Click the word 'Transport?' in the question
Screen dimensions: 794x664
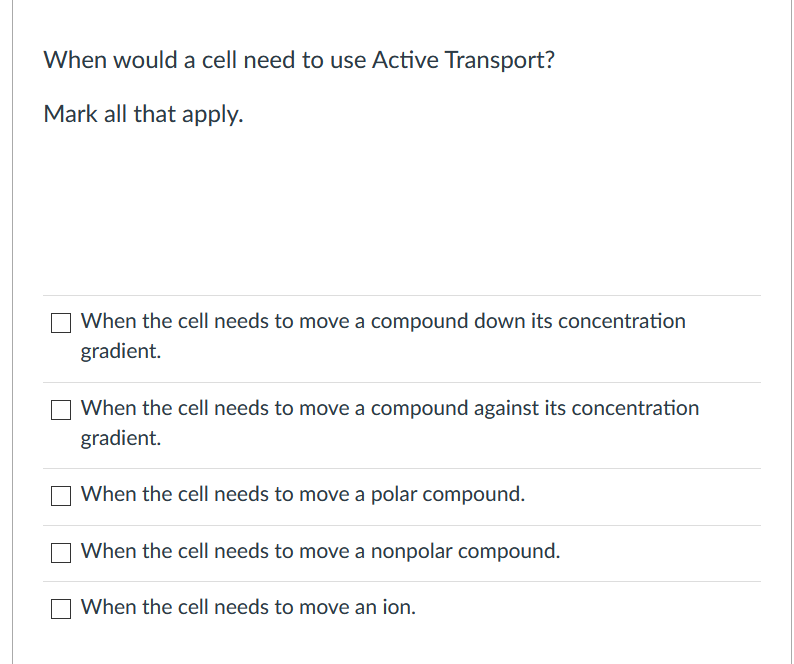click(500, 60)
